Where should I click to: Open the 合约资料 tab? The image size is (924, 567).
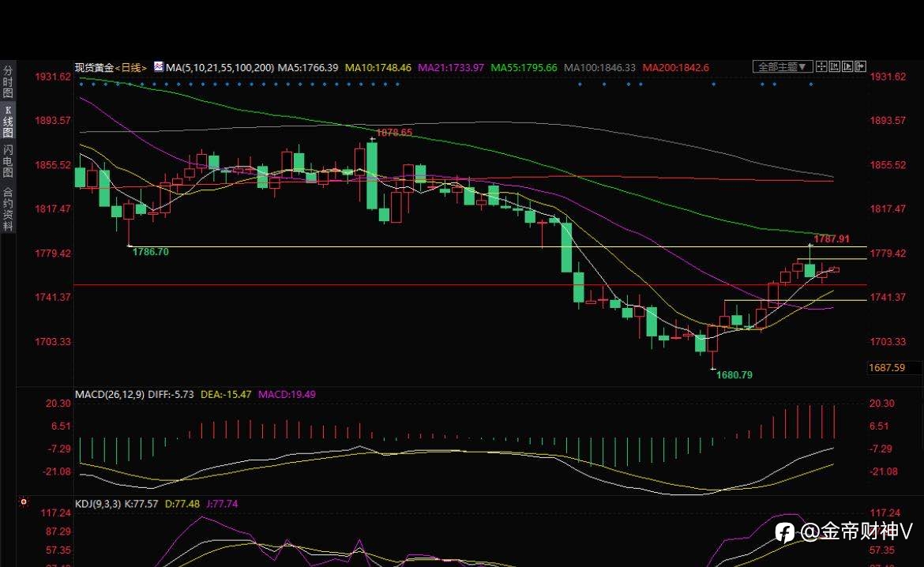click(8, 208)
